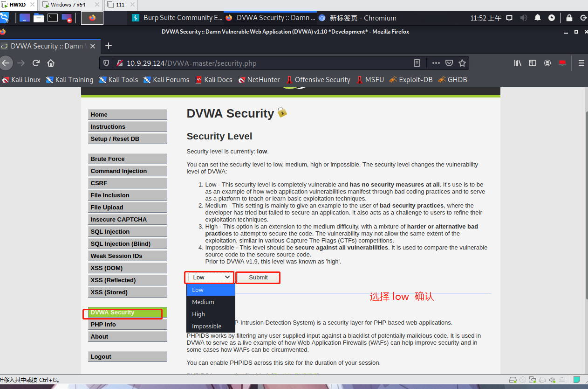This screenshot has height=389, width=588.
Task: Open the Kali applications menu icon
Action: click(4, 18)
